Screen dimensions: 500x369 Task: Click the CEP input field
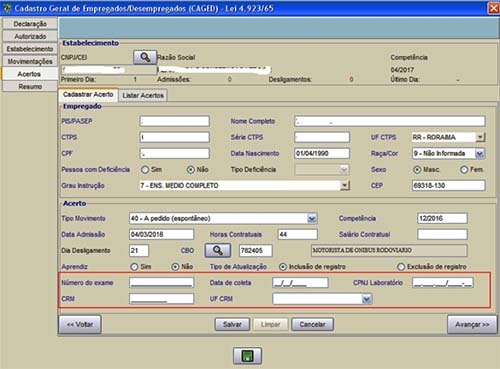pos(448,185)
